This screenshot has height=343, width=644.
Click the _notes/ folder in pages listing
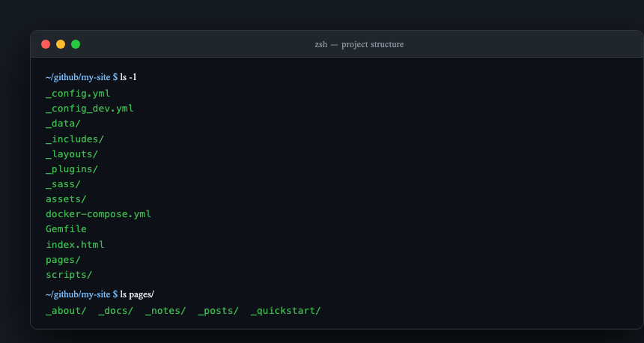pos(166,311)
